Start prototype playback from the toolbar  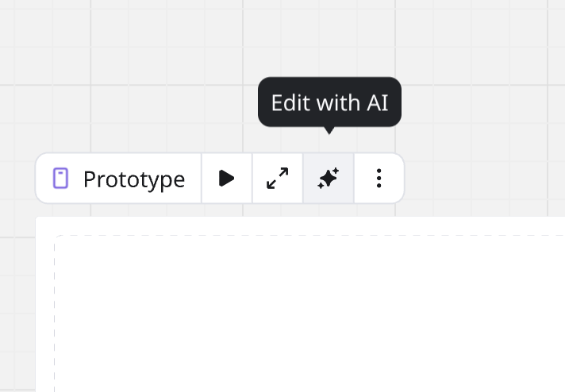[227, 179]
